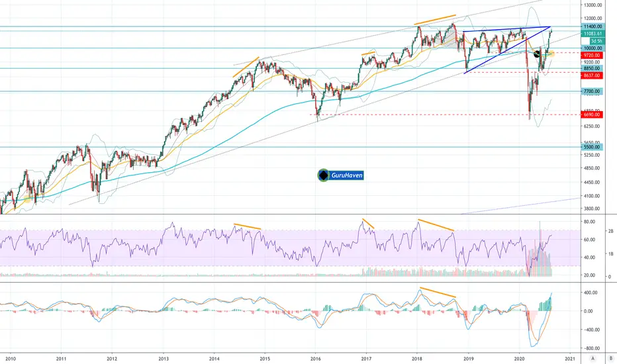Click the 2013 label on time axis
617x364 pixels.
[164, 359]
